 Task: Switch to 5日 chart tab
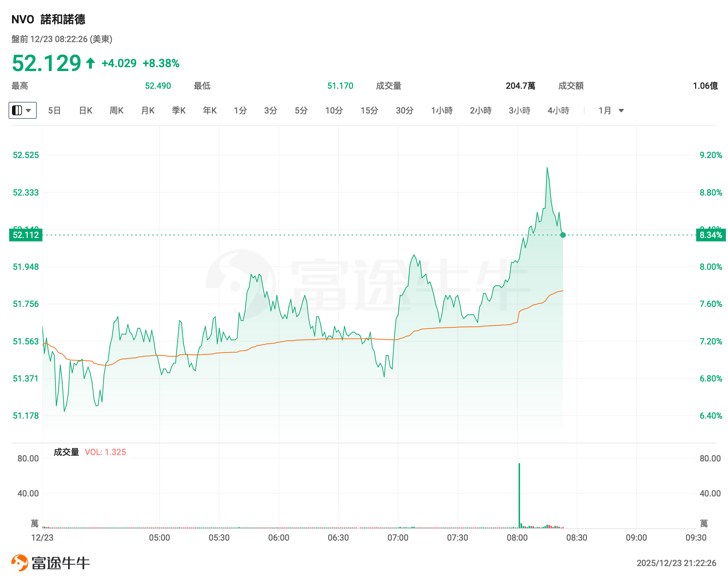[x=54, y=111]
